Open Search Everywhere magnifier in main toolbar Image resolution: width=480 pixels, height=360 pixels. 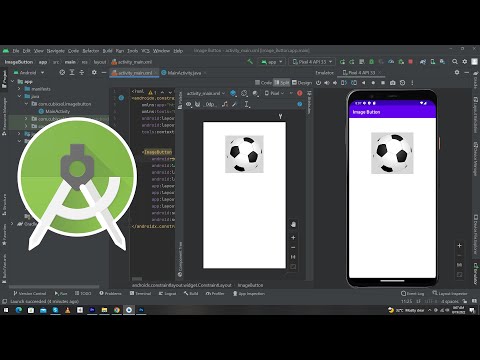[455, 62]
